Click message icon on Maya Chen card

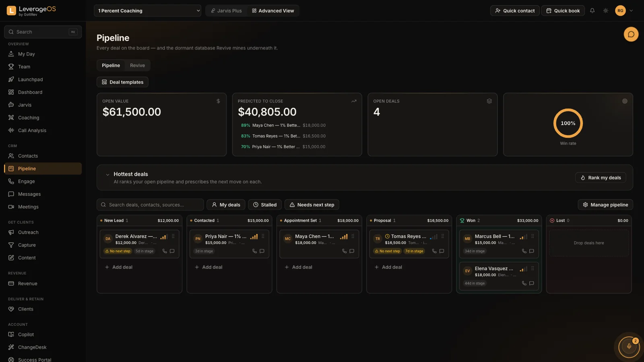tap(352, 251)
